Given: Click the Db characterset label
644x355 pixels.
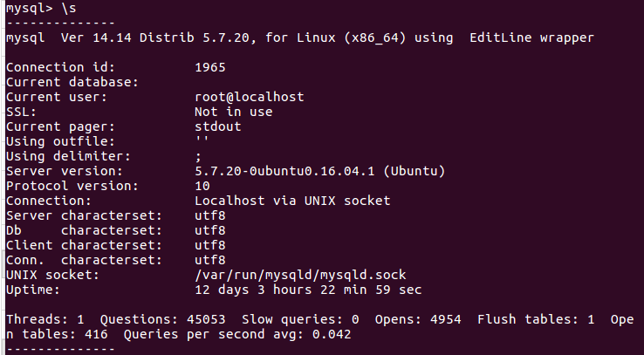Looking at the screenshot, I should (x=84, y=230).
